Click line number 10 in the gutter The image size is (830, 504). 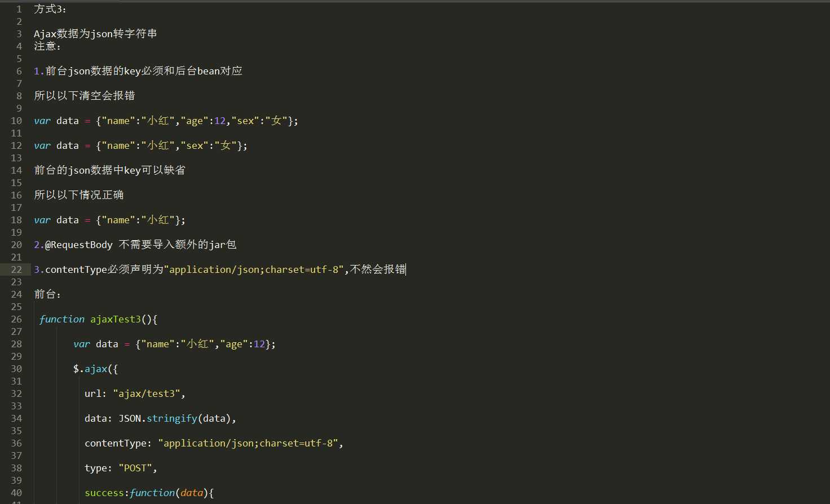pos(16,121)
